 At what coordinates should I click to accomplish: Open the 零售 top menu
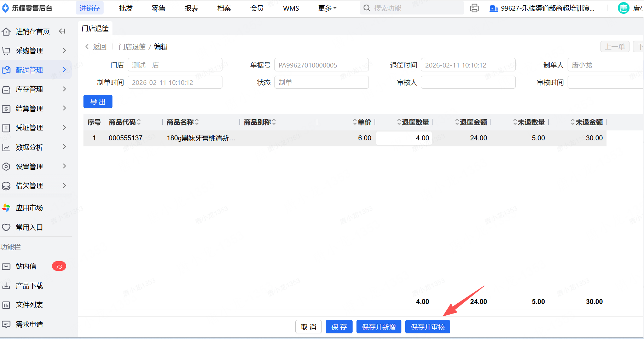(159, 8)
